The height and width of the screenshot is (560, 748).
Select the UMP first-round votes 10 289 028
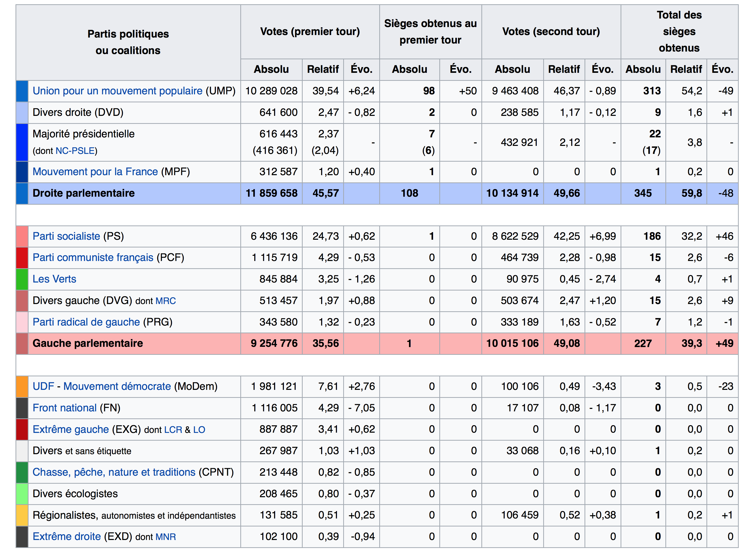[271, 91]
